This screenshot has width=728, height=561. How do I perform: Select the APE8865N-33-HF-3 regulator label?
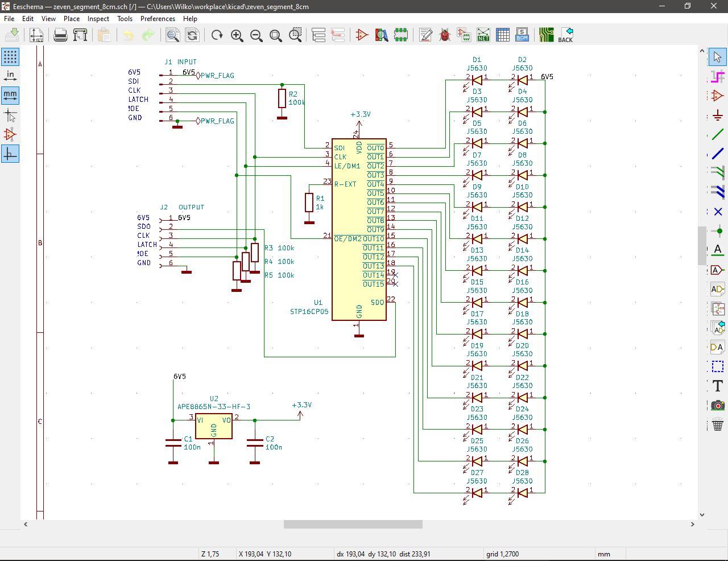tap(214, 407)
